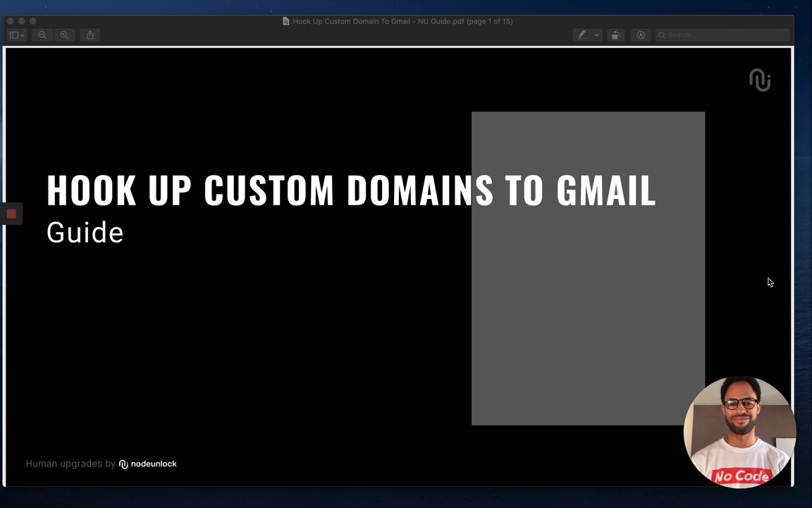Minimize the Preview window
The height and width of the screenshot is (508, 812).
(21, 21)
